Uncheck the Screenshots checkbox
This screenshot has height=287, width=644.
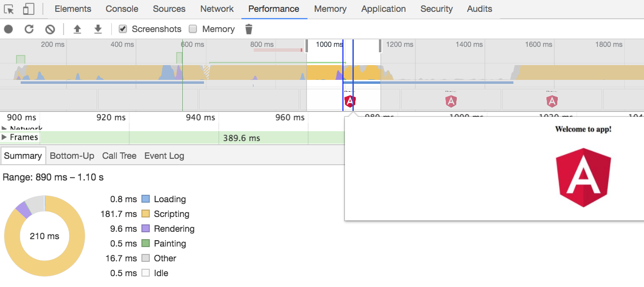pos(123,29)
